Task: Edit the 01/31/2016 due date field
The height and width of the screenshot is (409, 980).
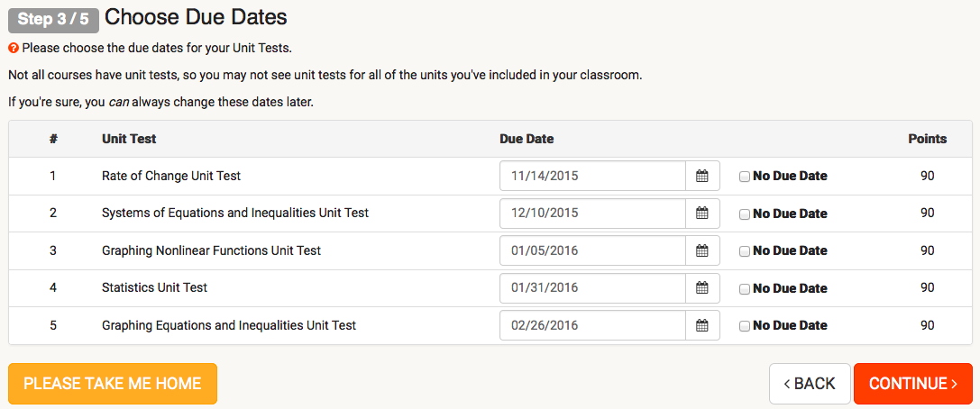Action: (x=592, y=288)
